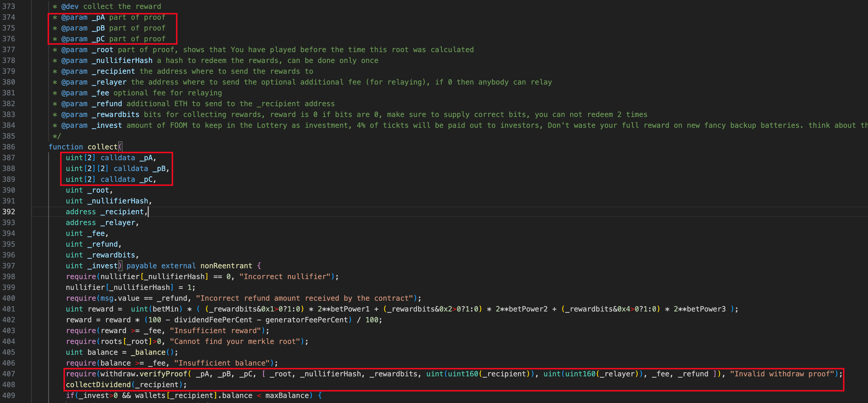This screenshot has height=403, width=868.
Task: Click the payable keyword
Action: [x=142, y=266]
